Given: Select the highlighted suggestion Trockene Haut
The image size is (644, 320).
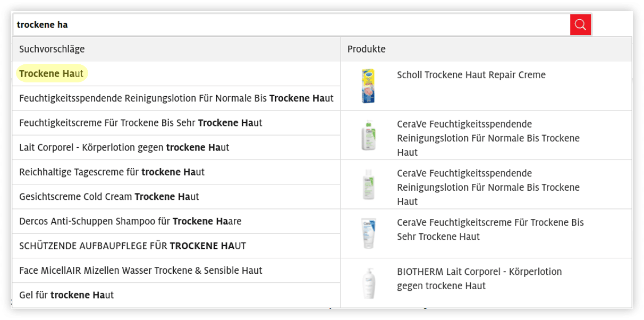Looking at the screenshot, I should click(51, 73).
